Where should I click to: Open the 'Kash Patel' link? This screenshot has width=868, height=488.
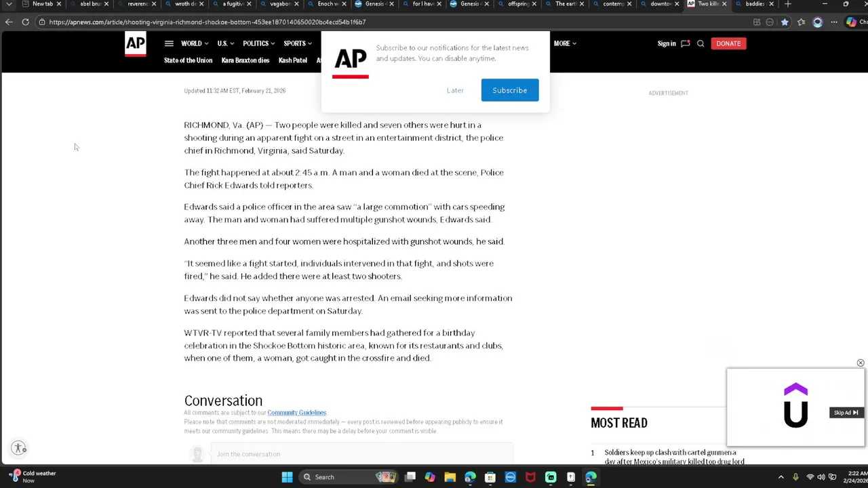click(x=293, y=60)
